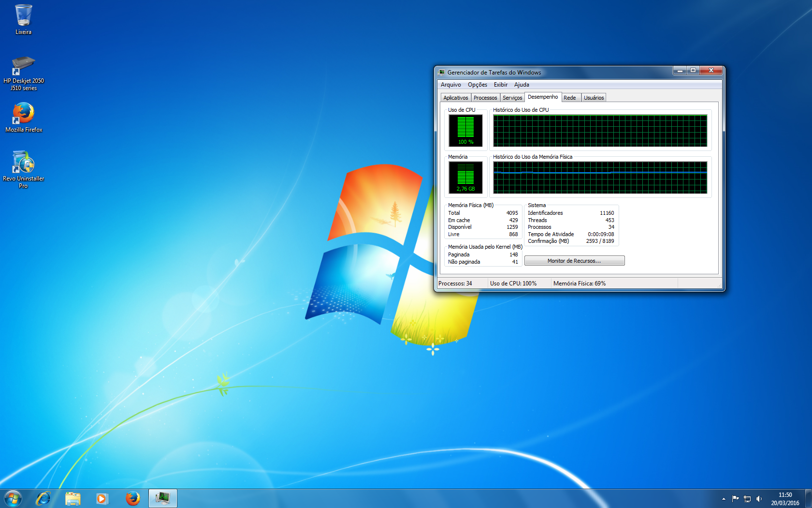The height and width of the screenshot is (508, 812).
Task: Click the Identificadores value 11160
Action: coord(607,213)
